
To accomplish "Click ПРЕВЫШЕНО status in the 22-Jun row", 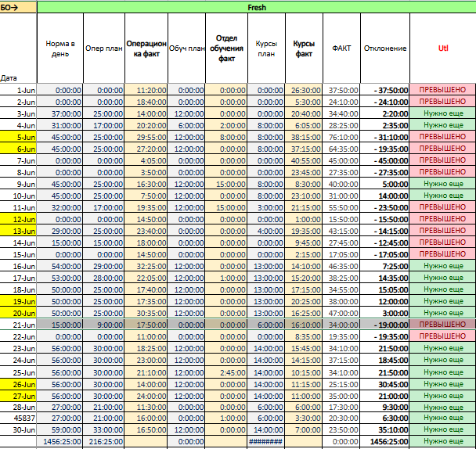I will coord(443,336).
